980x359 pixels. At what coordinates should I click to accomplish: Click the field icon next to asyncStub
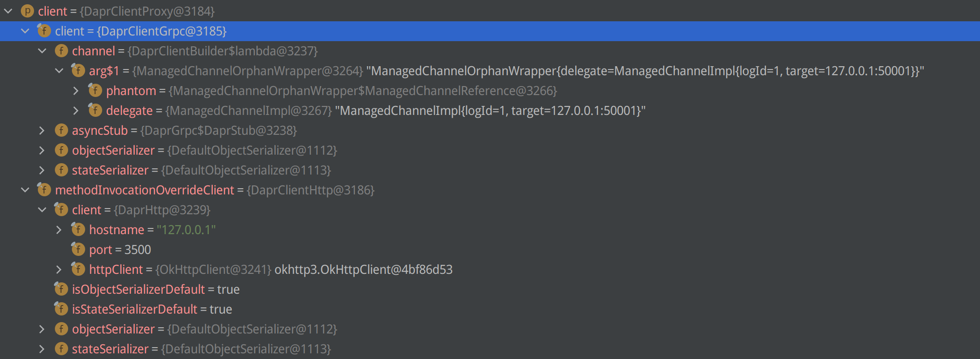pos(61,130)
